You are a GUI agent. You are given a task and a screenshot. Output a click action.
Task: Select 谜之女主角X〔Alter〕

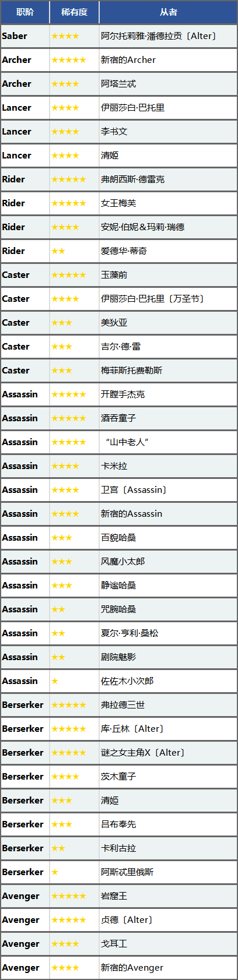click(143, 753)
